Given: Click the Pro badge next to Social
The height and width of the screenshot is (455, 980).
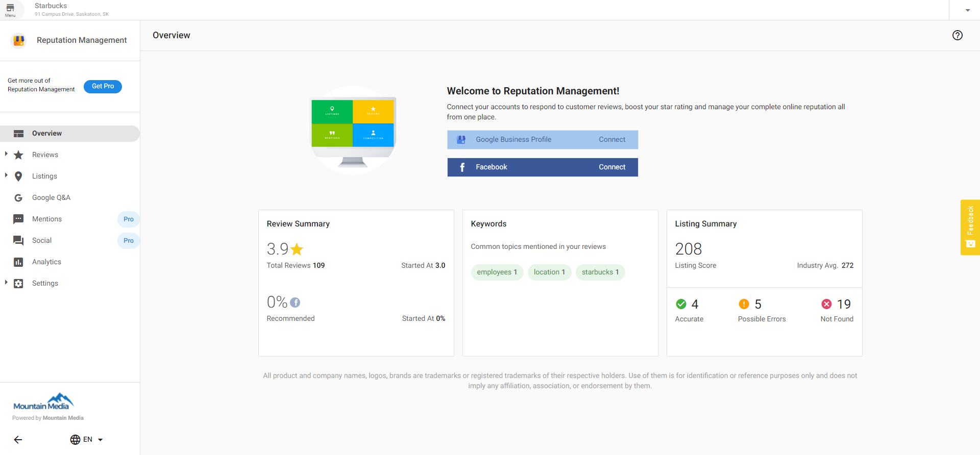Looking at the screenshot, I should coord(128,241).
